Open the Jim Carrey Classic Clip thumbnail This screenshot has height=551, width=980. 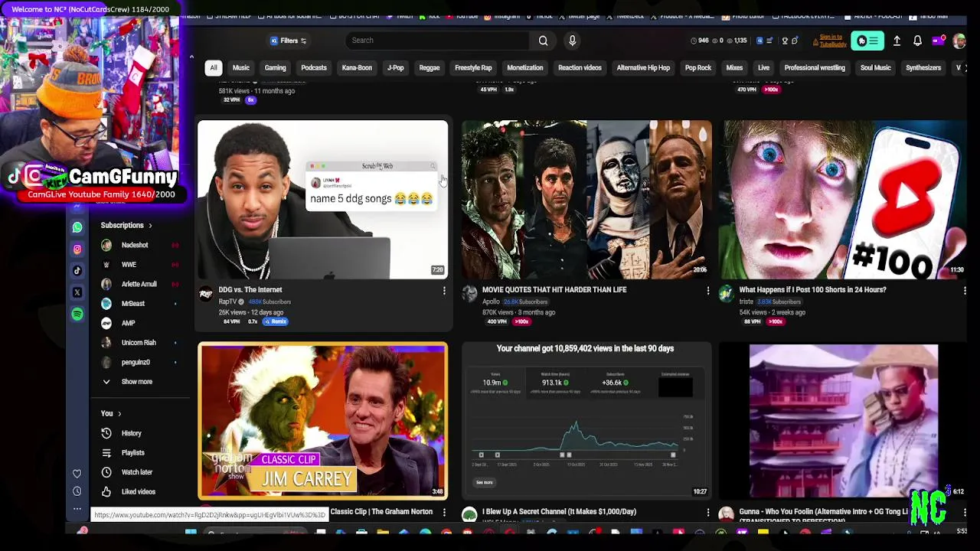point(322,421)
